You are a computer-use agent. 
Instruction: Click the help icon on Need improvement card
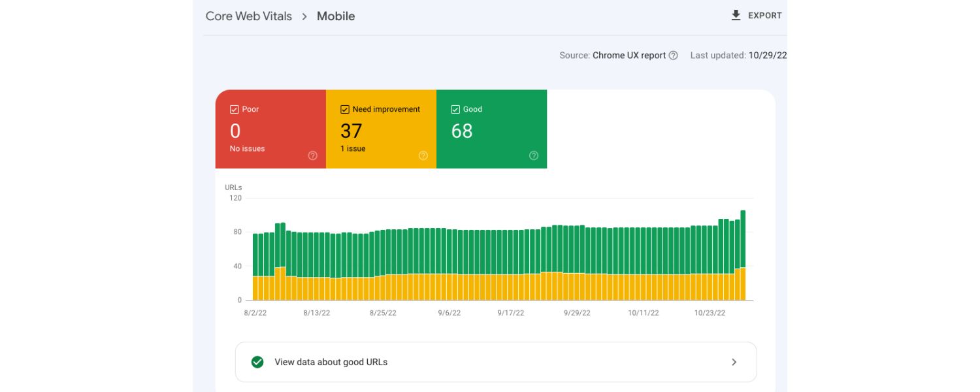point(423,155)
